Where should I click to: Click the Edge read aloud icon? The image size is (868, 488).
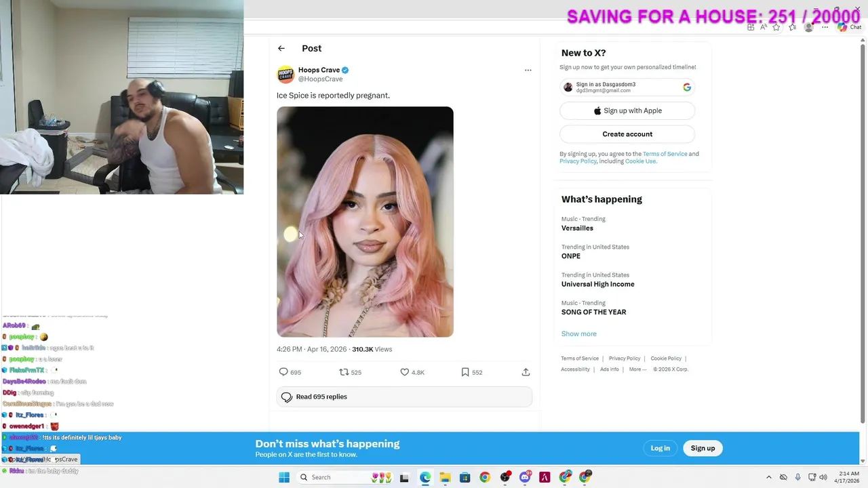(x=764, y=27)
